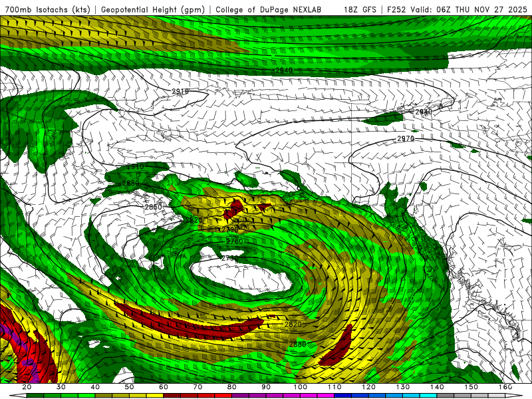Screen dimensions: 532x399
Task: Pick the bright red swatch just below 80
Action: [223, 396]
